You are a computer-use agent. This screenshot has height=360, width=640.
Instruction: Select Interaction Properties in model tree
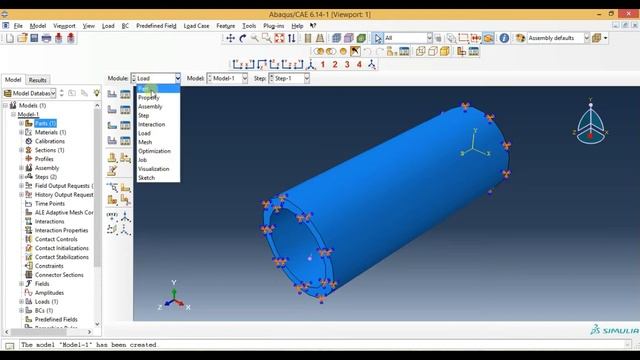61,230
